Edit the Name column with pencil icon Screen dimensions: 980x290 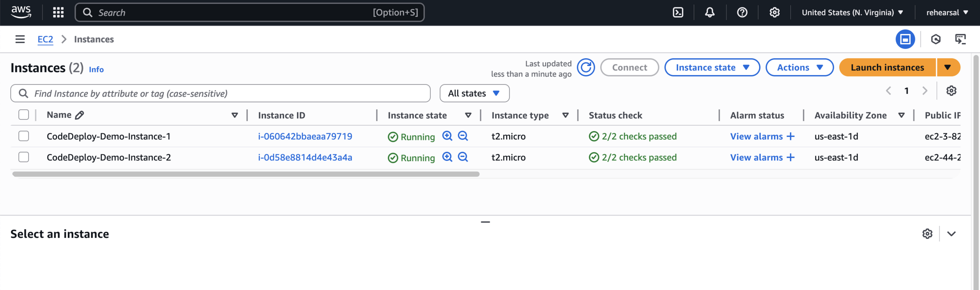coord(80,115)
